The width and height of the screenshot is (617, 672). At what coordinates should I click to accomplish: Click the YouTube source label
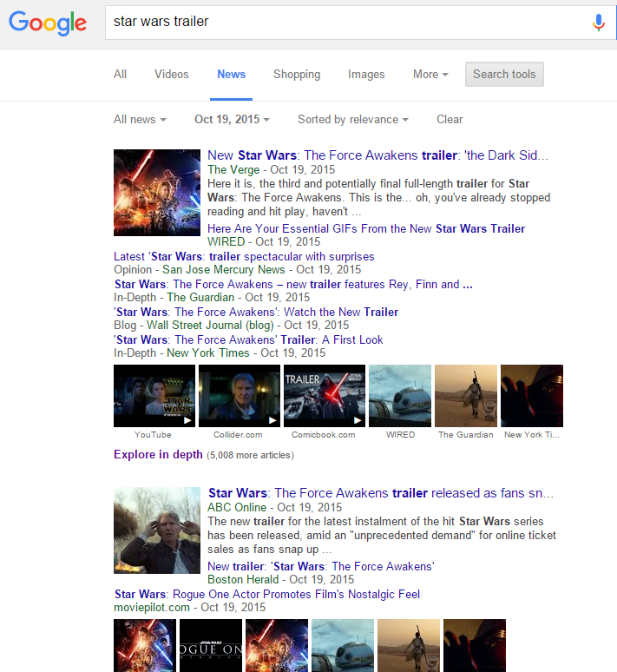pyautogui.click(x=153, y=435)
